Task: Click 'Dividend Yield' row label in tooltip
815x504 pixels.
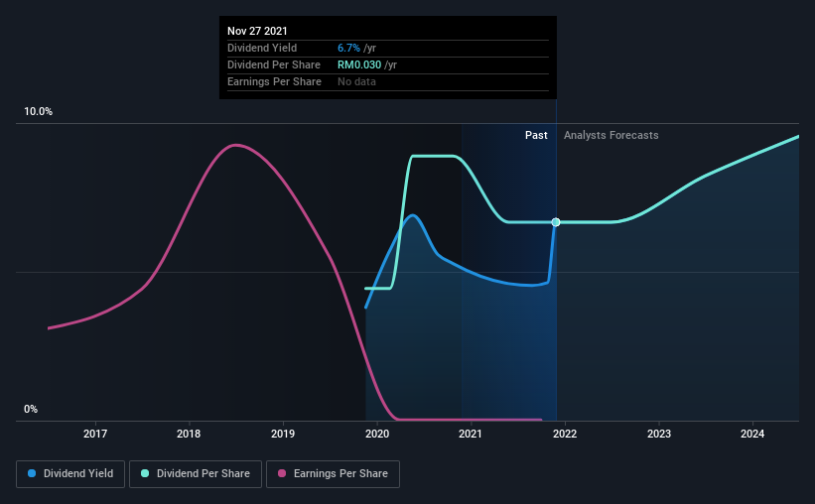Action: coord(262,48)
